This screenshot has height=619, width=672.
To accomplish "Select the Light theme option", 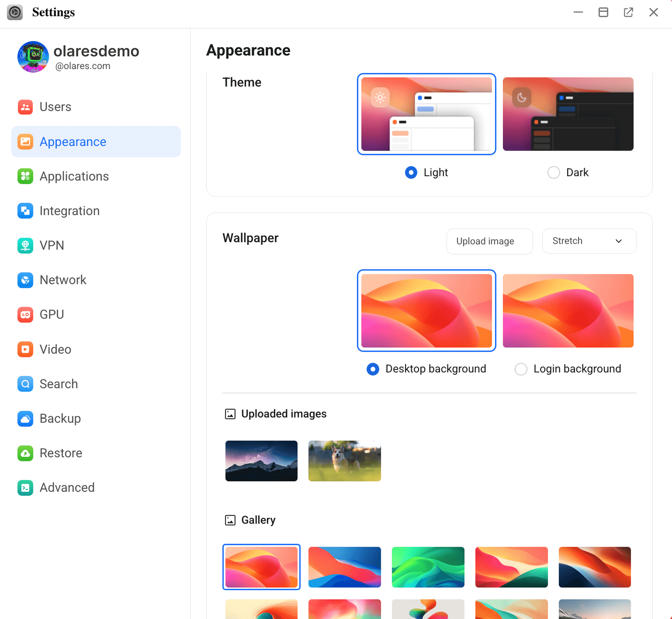I will (x=411, y=173).
